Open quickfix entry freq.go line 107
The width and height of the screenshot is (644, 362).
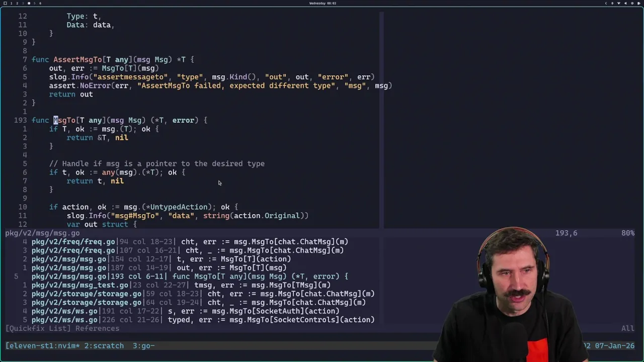pos(188,250)
